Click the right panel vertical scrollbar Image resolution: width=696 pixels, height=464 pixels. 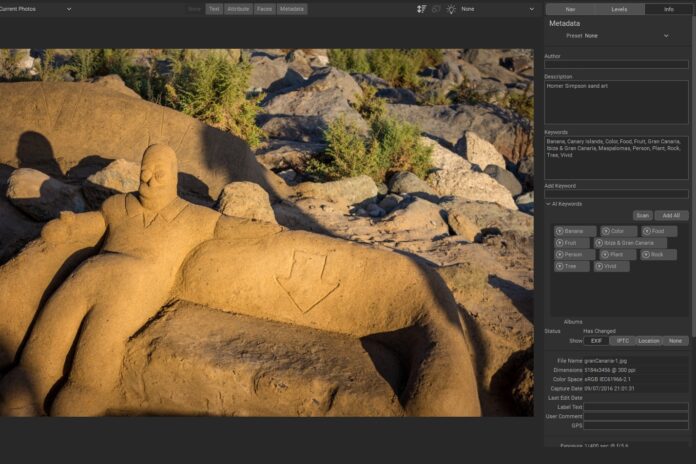[x=693, y=178]
